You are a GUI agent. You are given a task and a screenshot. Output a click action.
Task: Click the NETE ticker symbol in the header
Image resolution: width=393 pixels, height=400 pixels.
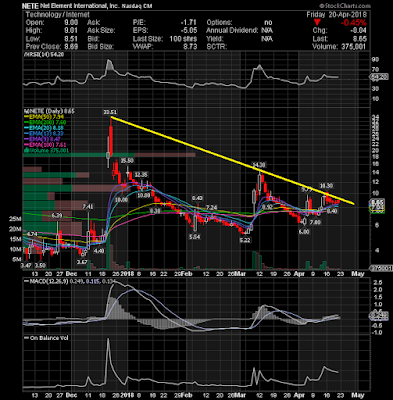[x=31, y=6]
